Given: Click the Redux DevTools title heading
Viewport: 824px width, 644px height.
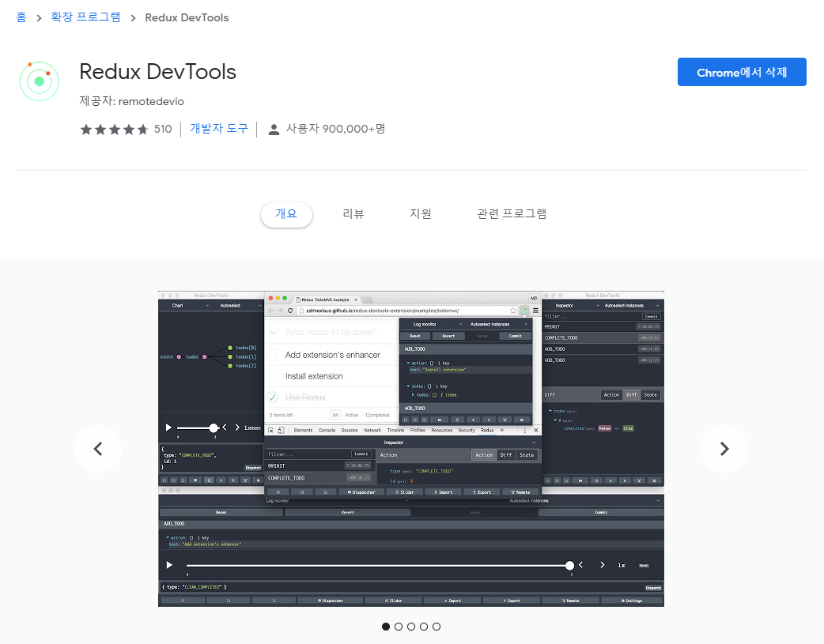Looking at the screenshot, I should 157,72.
